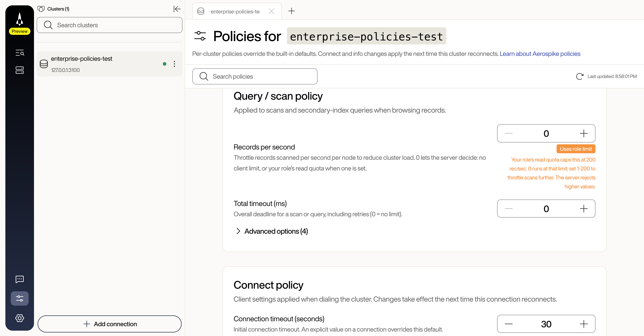Focus the Search policies field
This screenshot has height=336, width=644.
255,76
